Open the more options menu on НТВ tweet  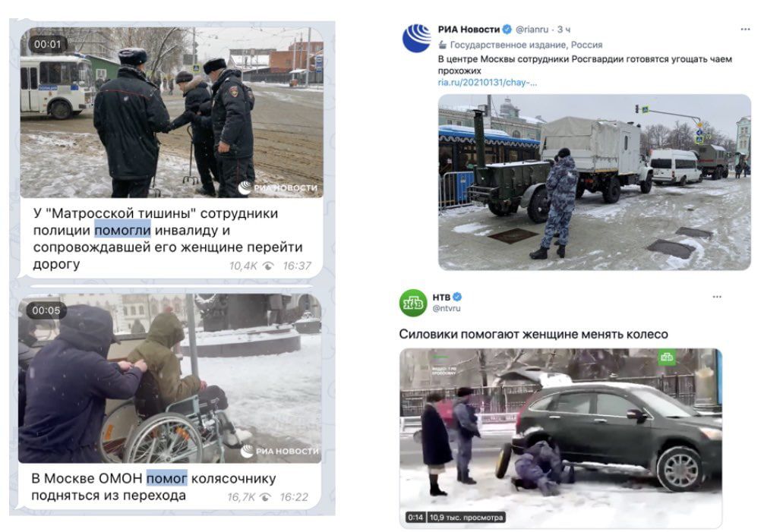point(717,297)
